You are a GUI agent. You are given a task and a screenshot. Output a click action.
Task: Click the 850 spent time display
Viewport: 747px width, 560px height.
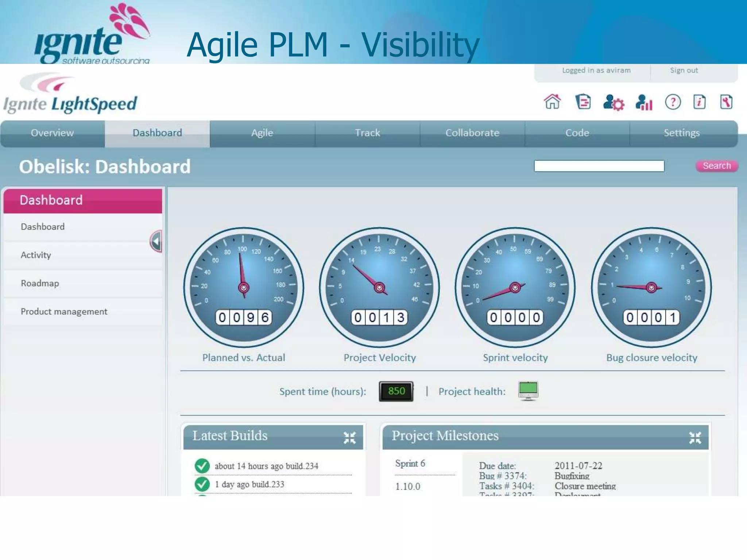[396, 391]
